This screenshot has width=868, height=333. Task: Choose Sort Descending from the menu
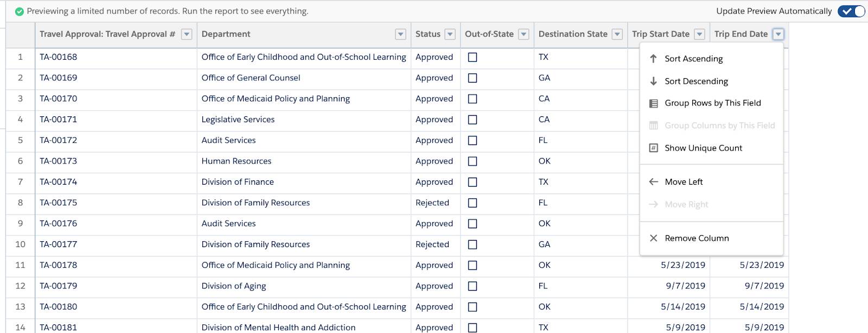point(696,81)
